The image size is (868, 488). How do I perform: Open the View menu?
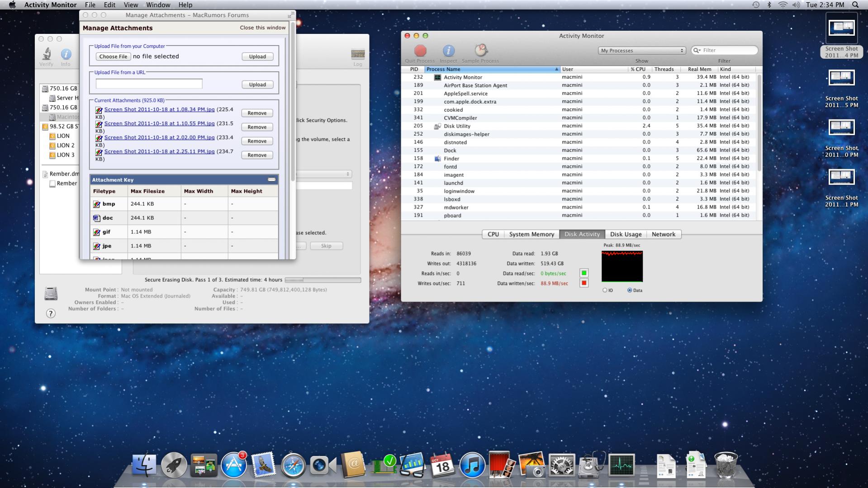[131, 5]
